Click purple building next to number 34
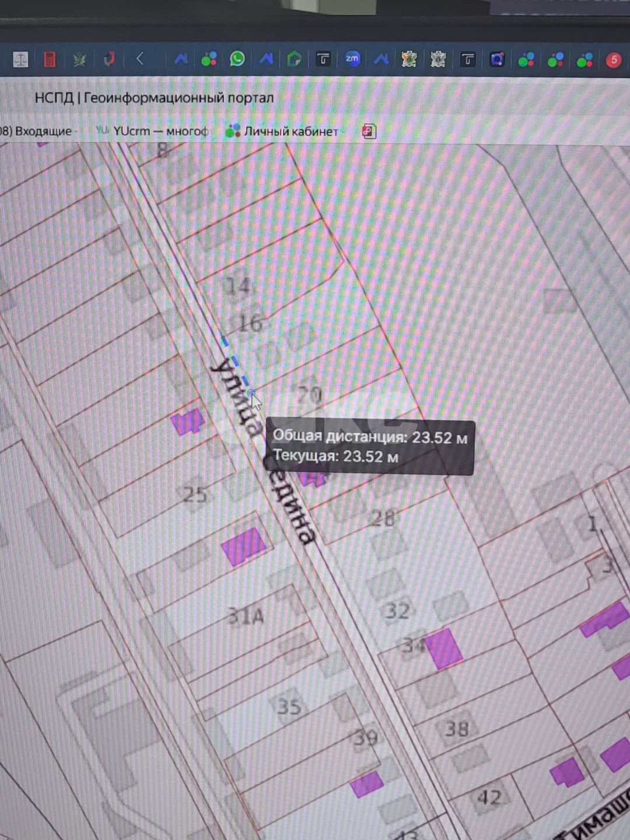 tap(443, 648)
